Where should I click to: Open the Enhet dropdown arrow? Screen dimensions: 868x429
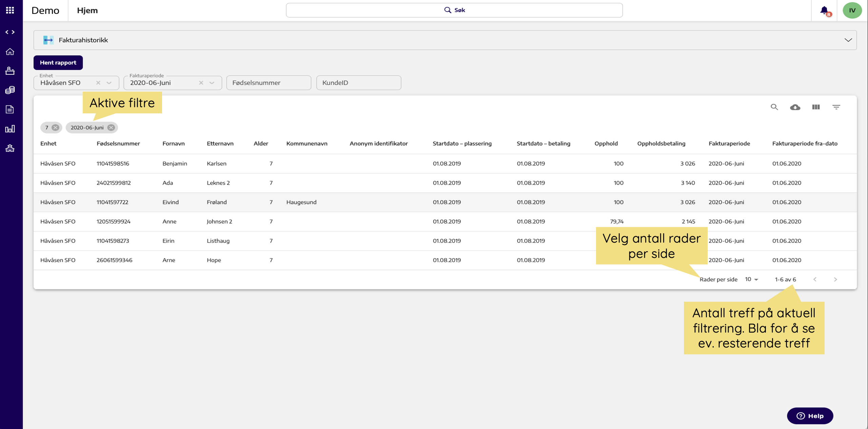tap(109, 82)
